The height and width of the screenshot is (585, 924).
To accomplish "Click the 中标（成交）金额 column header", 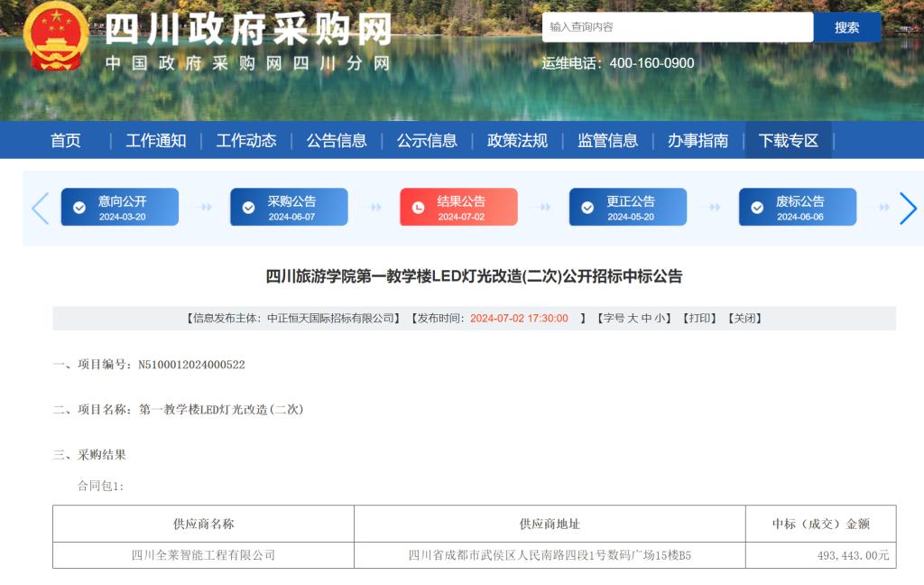I will [x=821, y=524].
